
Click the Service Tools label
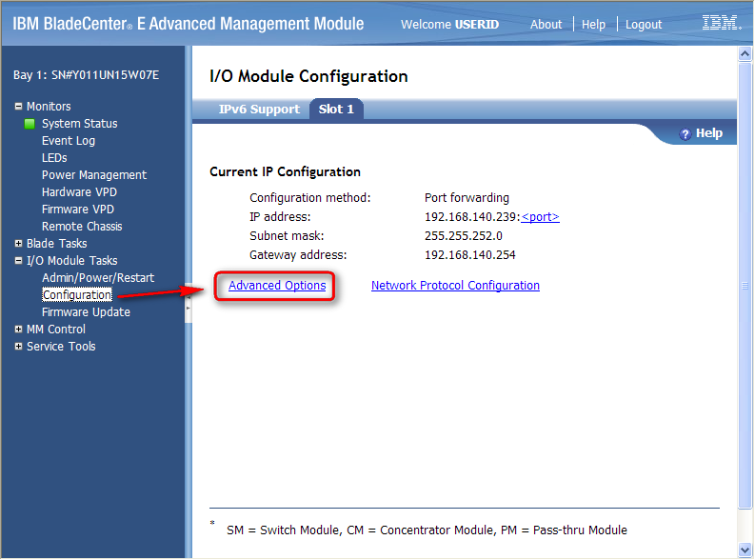(x=61, y=347)
